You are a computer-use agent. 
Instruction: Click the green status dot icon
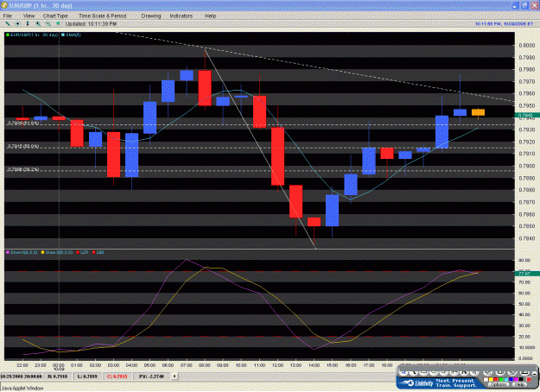58,23
